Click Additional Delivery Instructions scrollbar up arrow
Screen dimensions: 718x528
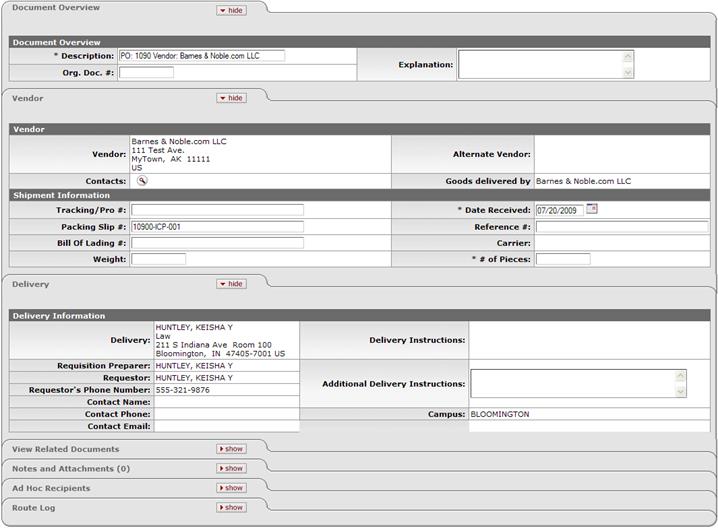(680, 376)
